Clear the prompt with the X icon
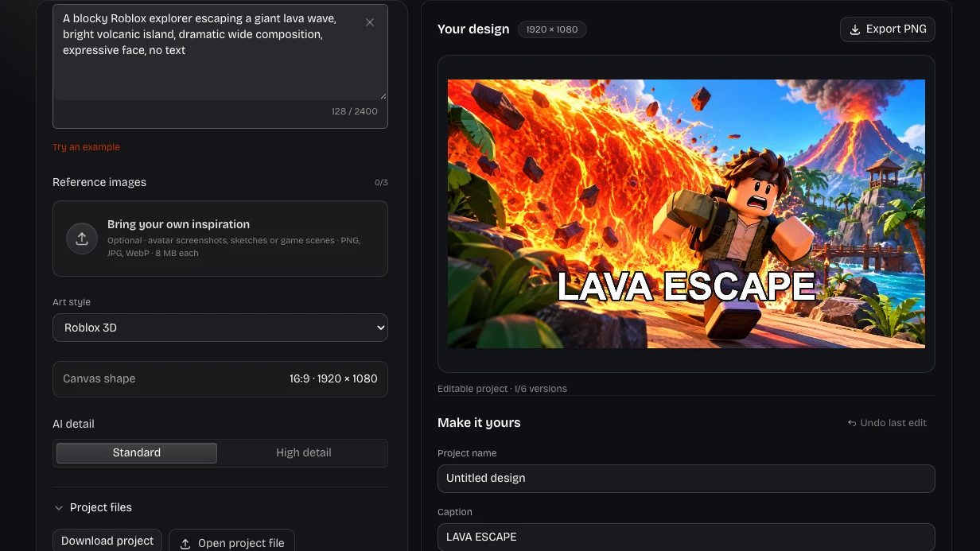The height and width of the screenshot is (551, 980). click(370, 23)
